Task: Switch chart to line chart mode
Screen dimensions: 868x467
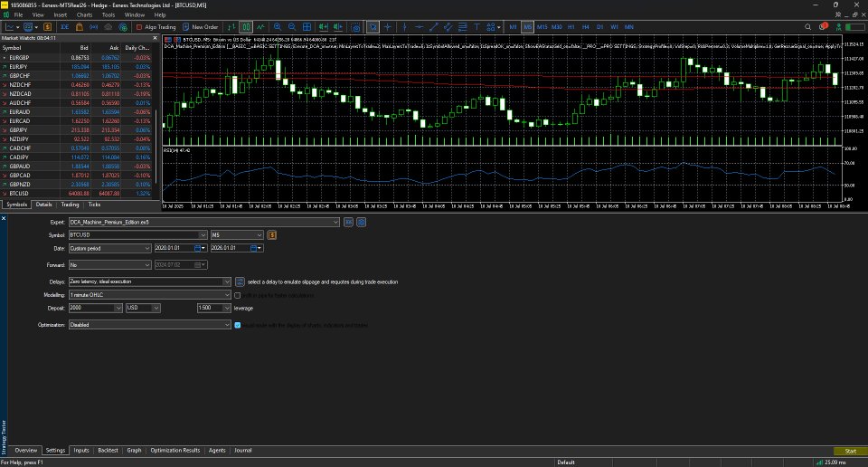Action: pyautogui.click(x=260, y=26)
